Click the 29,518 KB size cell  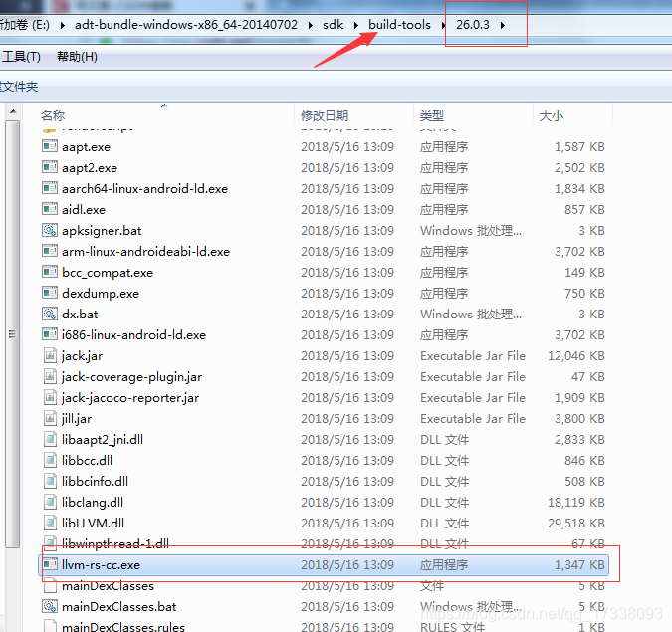pyautogui.click(x=576, y=523)
